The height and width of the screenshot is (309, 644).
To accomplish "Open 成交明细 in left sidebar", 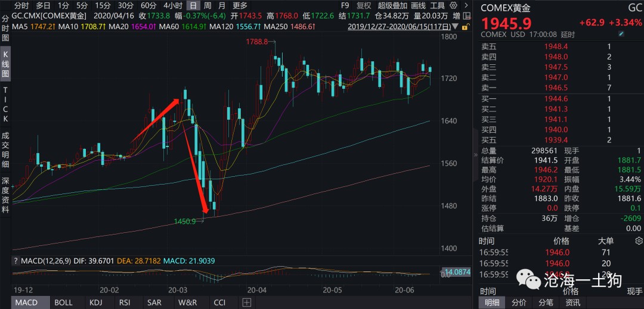I will [5, 149].
